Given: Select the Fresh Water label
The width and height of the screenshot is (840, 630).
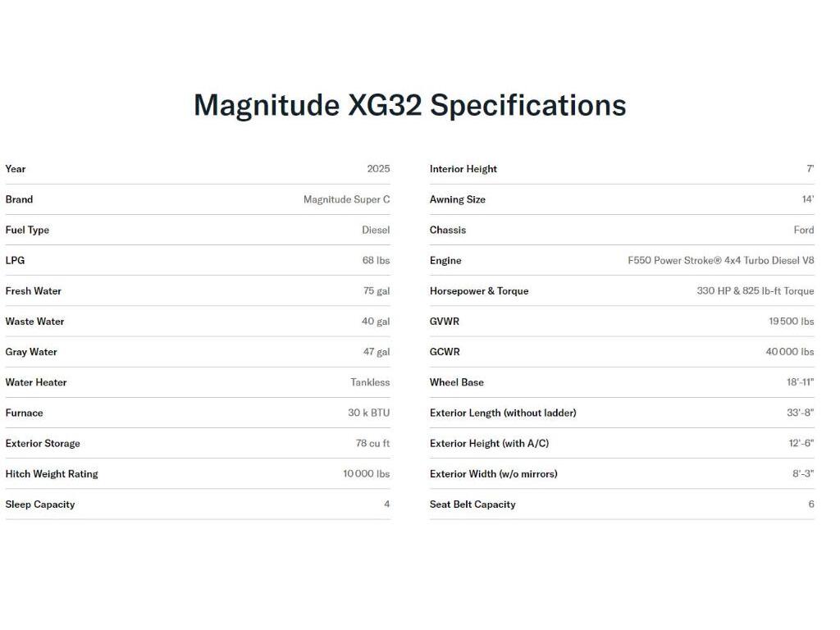Looking at the screenshot, I should (34, 291).
